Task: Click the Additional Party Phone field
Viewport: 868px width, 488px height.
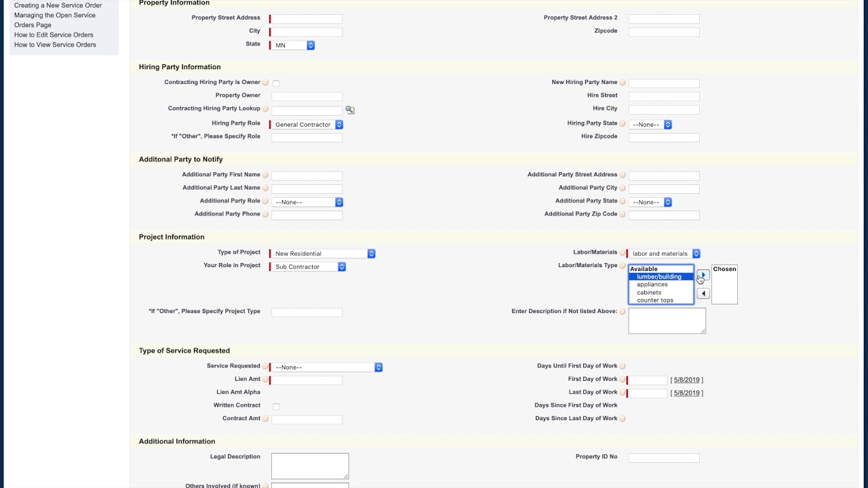Action: (307, 215)
